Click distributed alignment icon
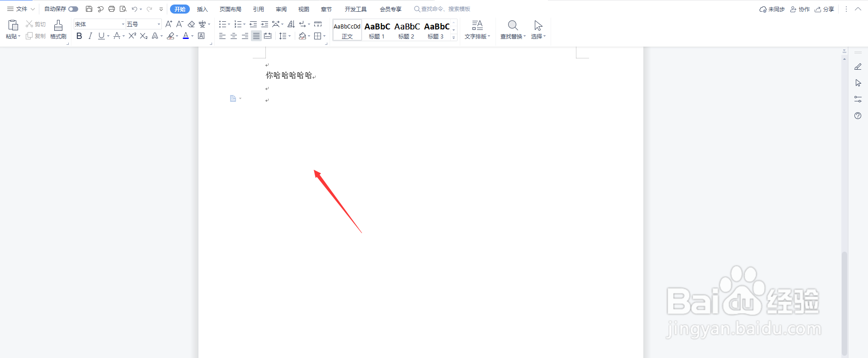The height and width of the screenshot is (358, 868). pos(268,36)
